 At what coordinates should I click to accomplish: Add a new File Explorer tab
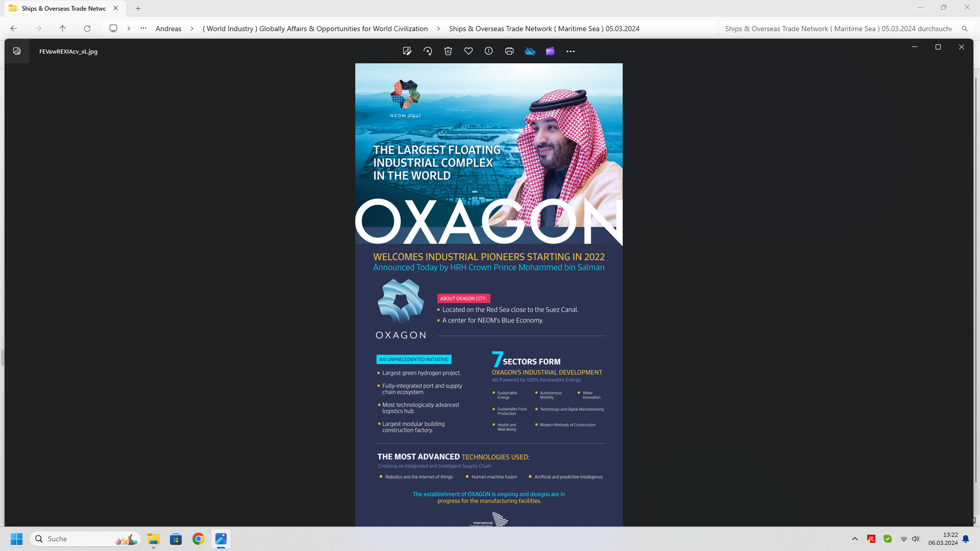(138, 8)
